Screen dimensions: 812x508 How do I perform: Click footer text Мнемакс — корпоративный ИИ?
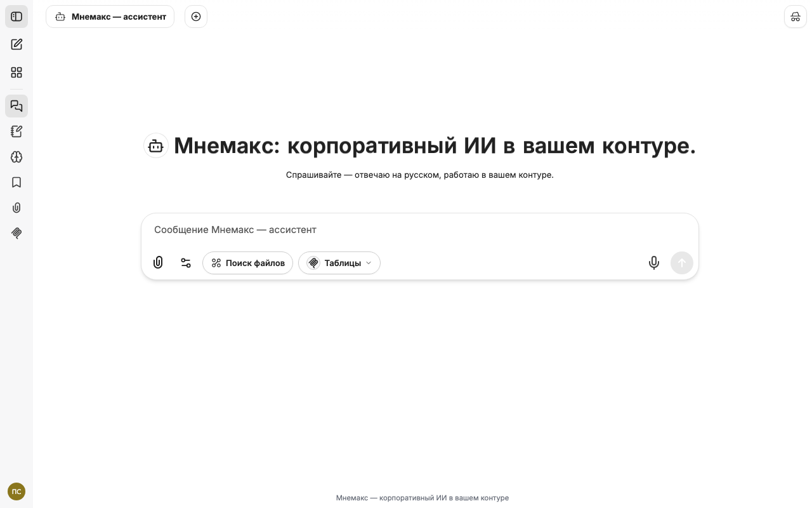tap(422, 498)
